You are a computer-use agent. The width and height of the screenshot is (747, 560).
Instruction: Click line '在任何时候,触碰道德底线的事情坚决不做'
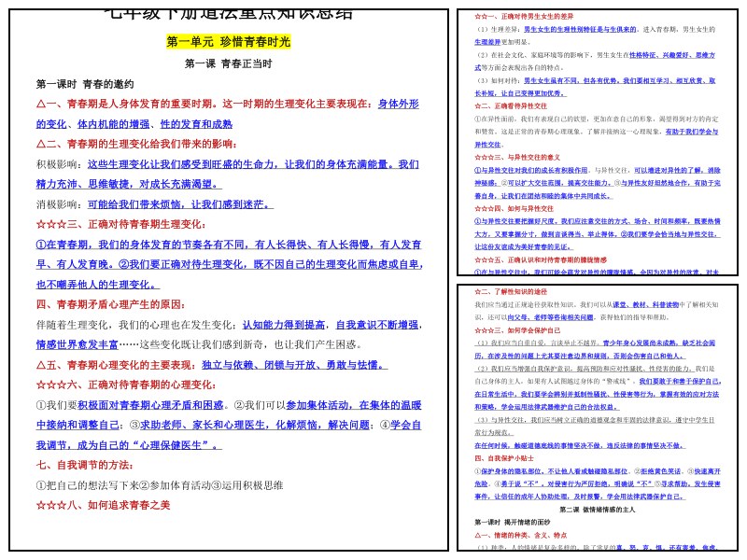541,446
